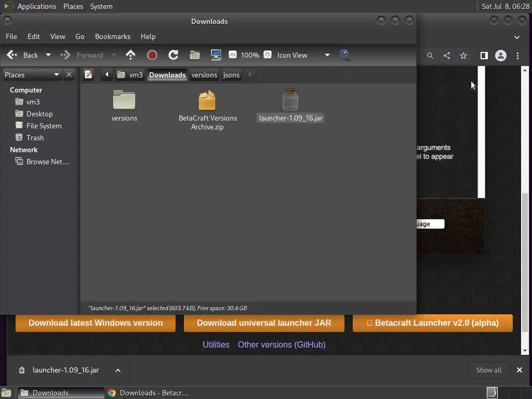Zoom out with the minus icon
The width and height of the screenshot is (532, 399).
[x=232, y=55]
